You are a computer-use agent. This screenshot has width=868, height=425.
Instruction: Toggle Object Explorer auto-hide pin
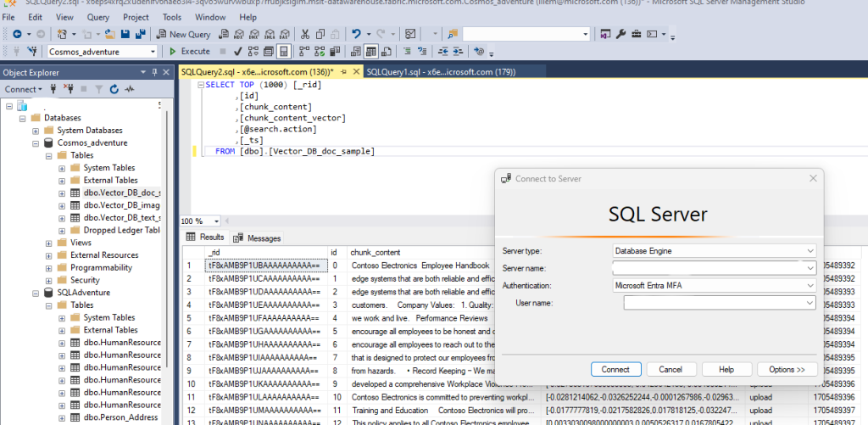(x=154, y=72)
